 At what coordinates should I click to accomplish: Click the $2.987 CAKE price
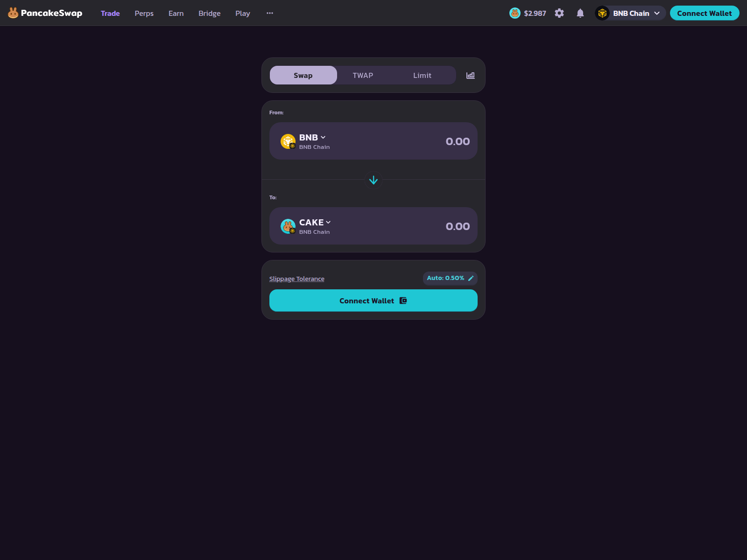point(535,14)
